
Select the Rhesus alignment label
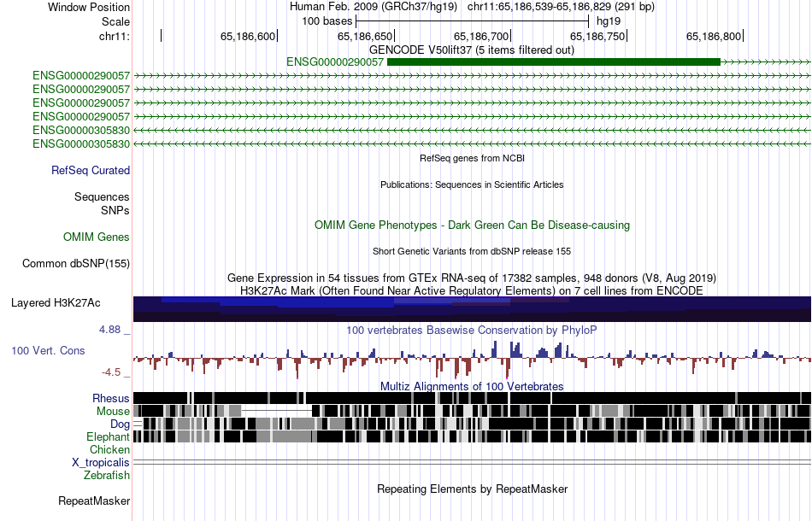111,398
